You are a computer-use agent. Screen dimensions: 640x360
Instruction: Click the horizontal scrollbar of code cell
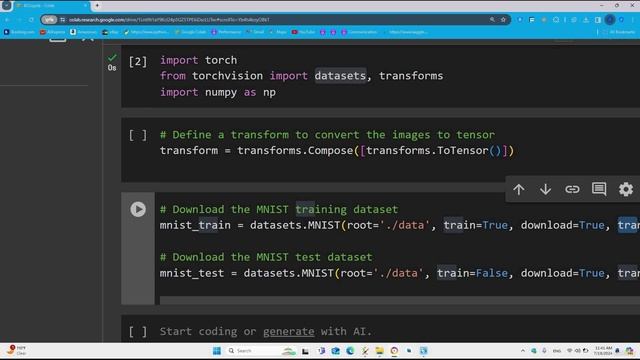point(400,300)
